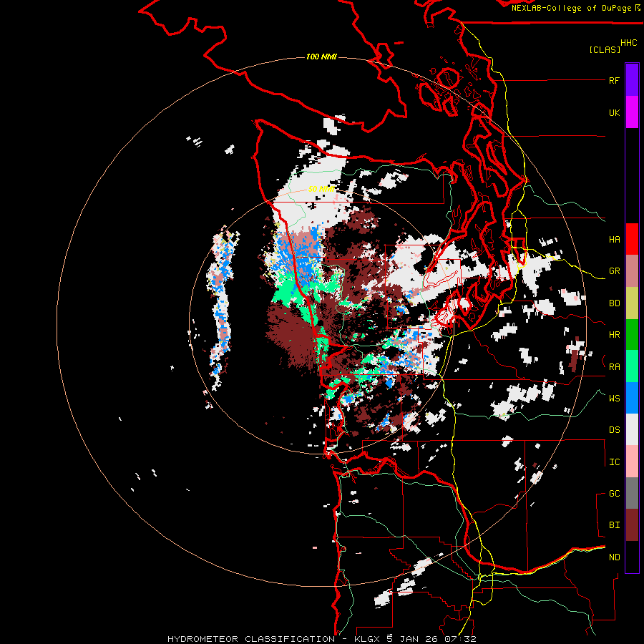Click the [CLAS] units label
The height and width of the screenshot is (644, 644).
tap(605, 49)
